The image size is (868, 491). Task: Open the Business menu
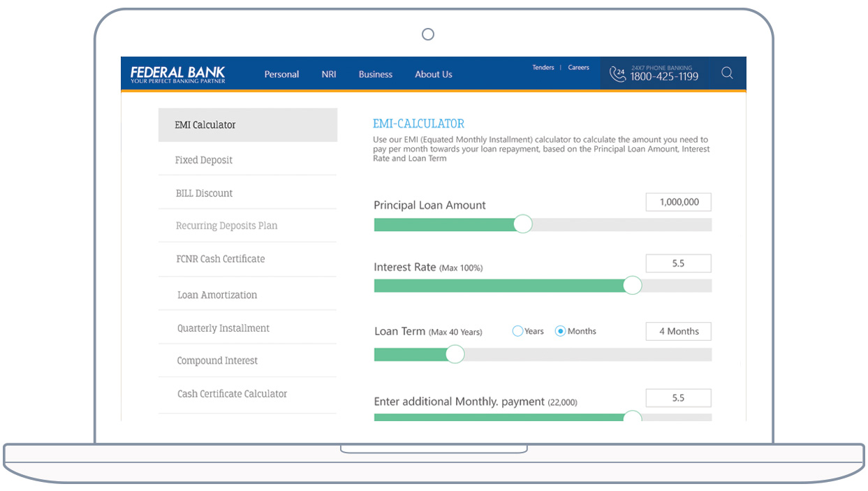coord(376,75)
